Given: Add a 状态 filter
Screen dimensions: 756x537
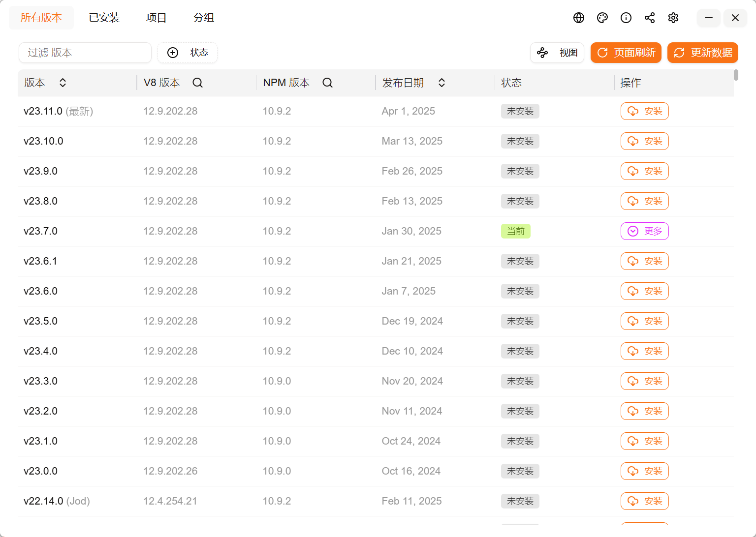Looking at the screenshot, I should (188, 53).
